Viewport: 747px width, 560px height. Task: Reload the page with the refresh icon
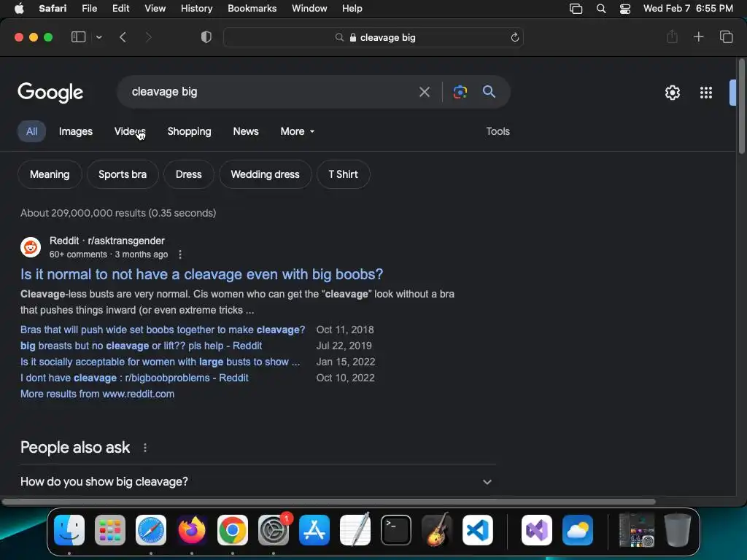514,37
